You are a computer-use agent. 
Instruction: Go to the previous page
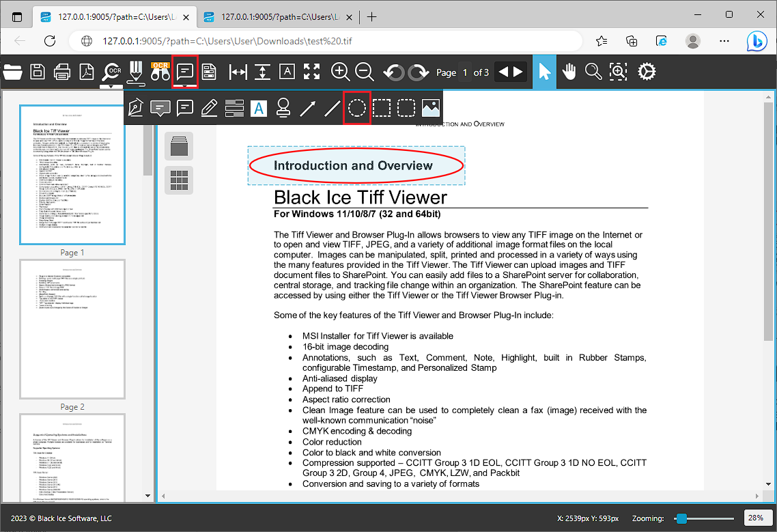[x=503, y=72]
